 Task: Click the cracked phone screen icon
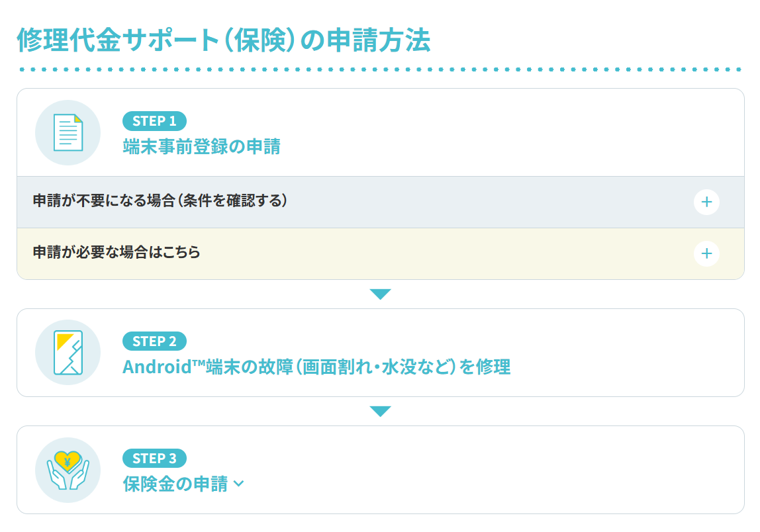pos(68,353)
